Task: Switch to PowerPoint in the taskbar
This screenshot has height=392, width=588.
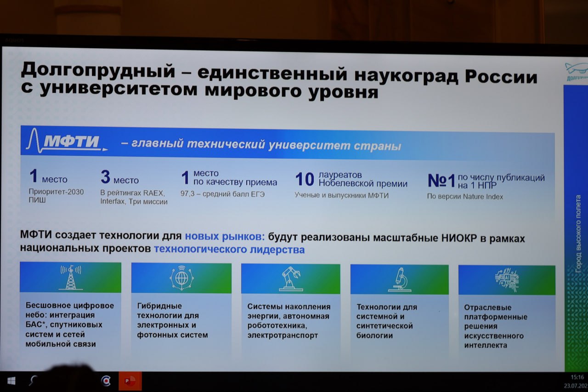Action: click(x=130, y=381)
